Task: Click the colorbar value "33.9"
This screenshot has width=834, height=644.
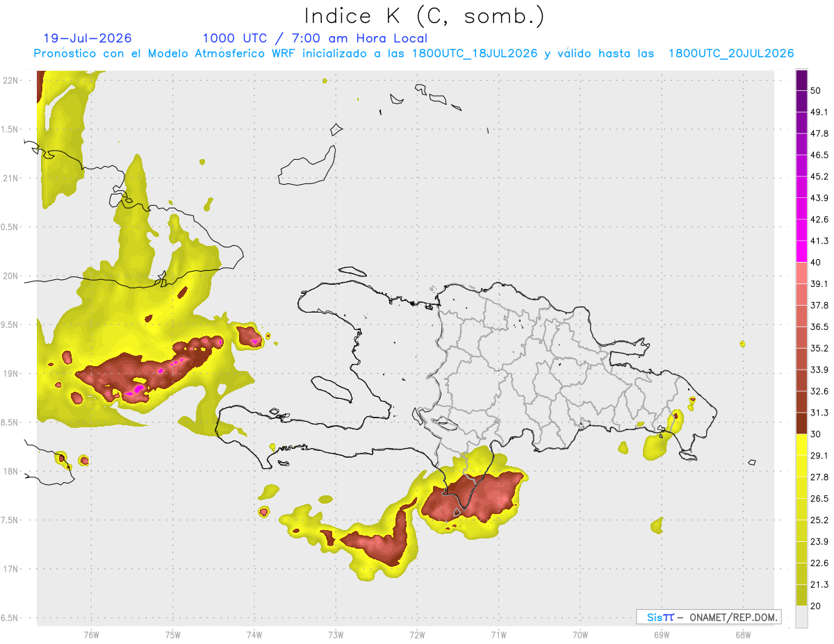Action: [820, 370]
